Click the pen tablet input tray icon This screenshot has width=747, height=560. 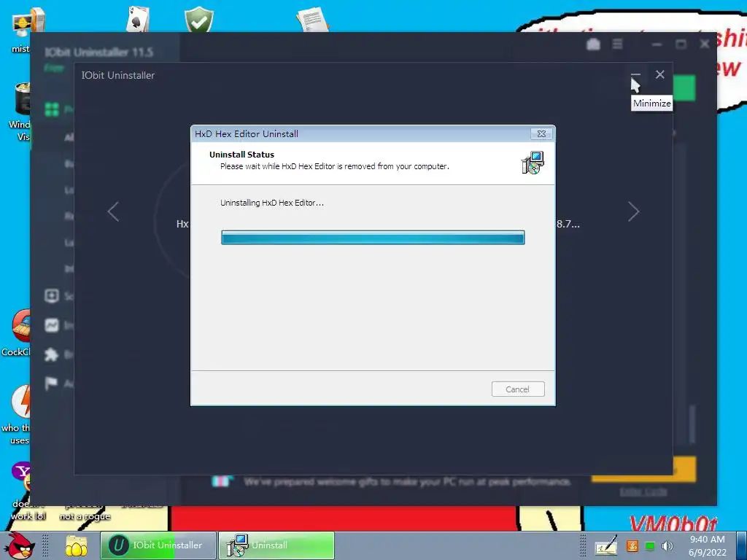point(606,545)
